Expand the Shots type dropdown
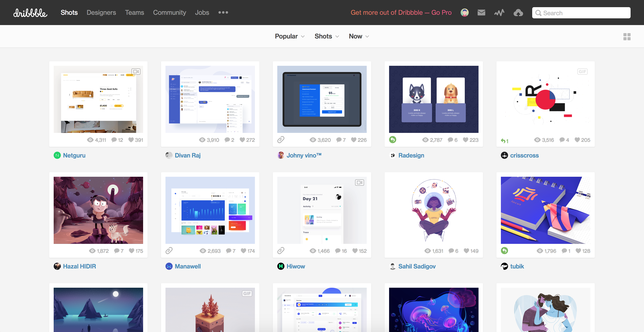 pos(327,36)
